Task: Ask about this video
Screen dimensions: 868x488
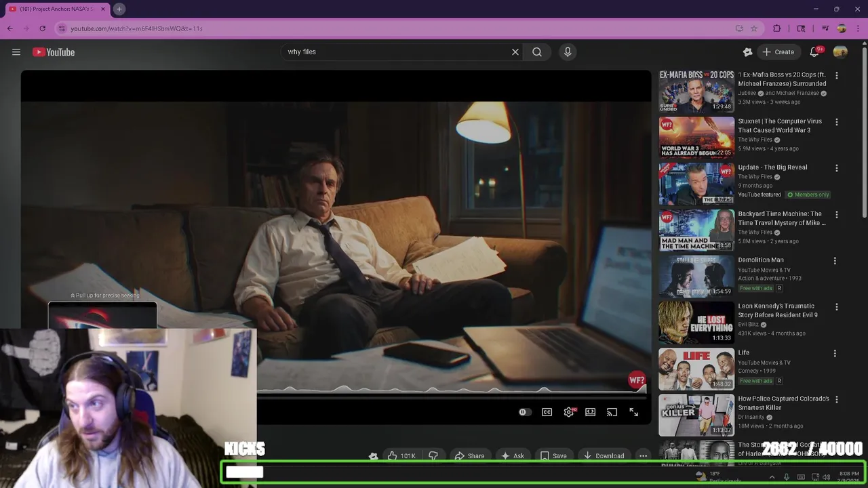Action: tap(512, 456)
